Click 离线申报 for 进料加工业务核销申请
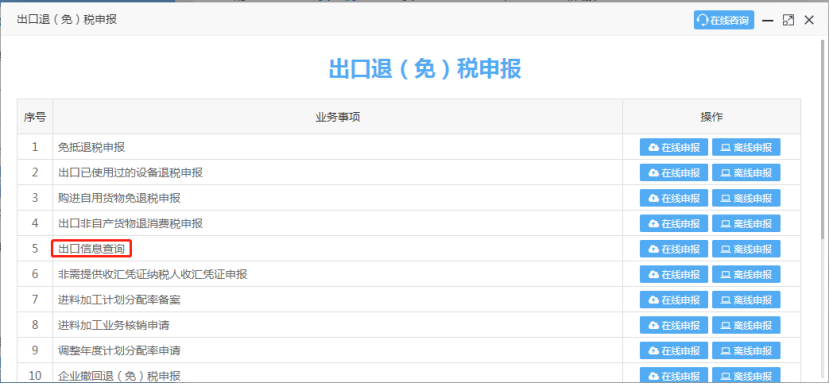The width and height of the screenshot is (830, 384). [x=746, y=325]
